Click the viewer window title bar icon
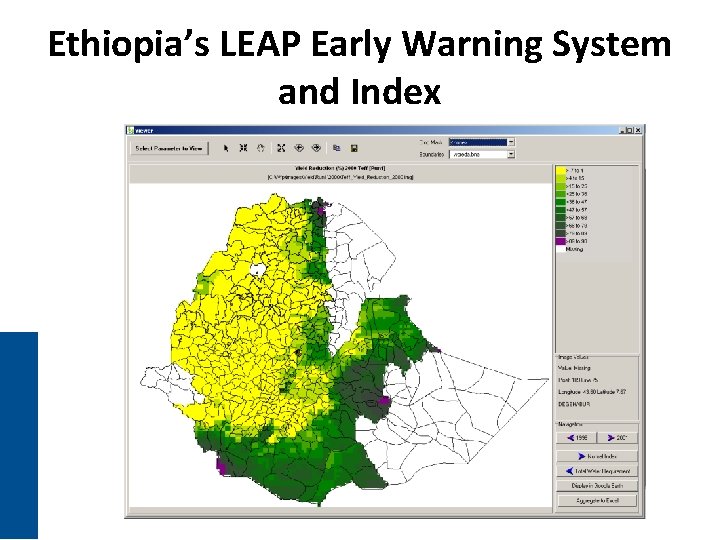 click(x=130, y=130)
